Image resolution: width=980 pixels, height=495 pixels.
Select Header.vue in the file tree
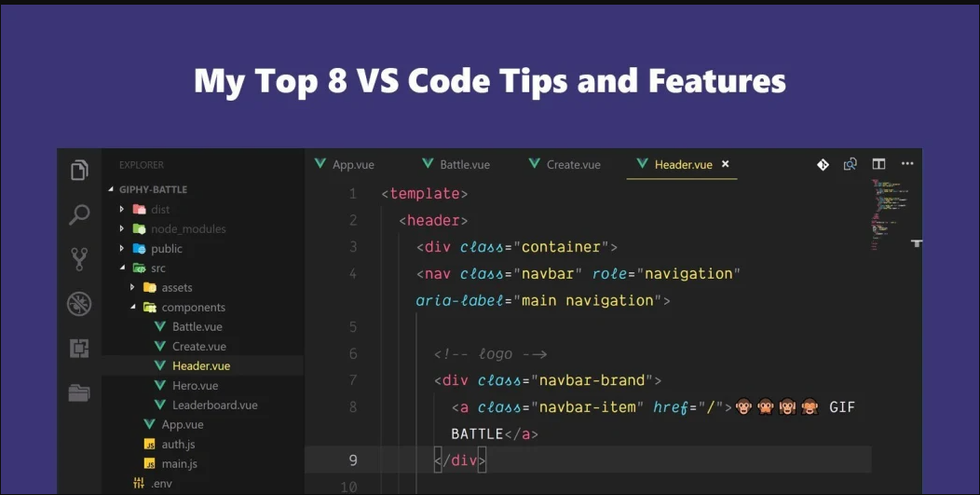pyautogui.click(x=202, y=365)
